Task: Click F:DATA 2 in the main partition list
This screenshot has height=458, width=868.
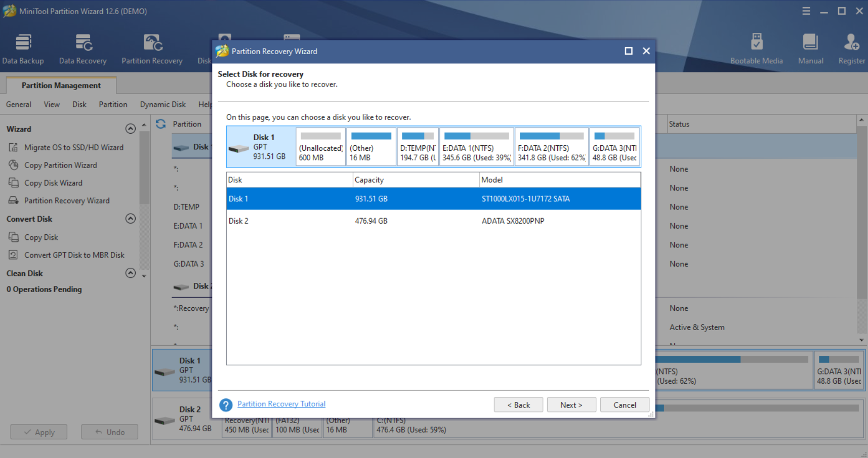Action: coord(188,244)
